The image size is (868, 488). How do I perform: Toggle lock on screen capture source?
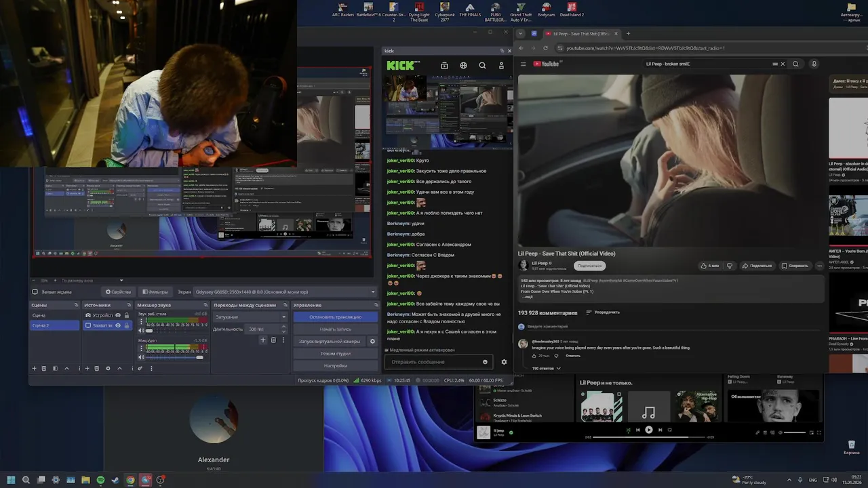pos(127,325)
